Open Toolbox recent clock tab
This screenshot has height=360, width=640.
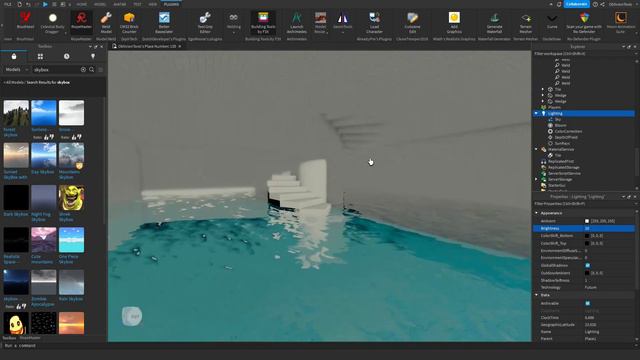67,56
